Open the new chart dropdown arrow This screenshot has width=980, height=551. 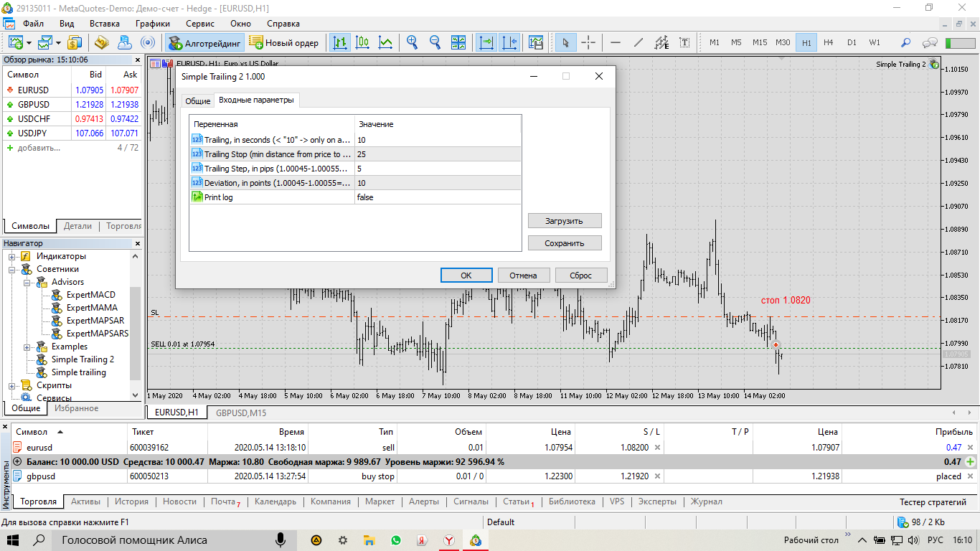tap(29, 42)
